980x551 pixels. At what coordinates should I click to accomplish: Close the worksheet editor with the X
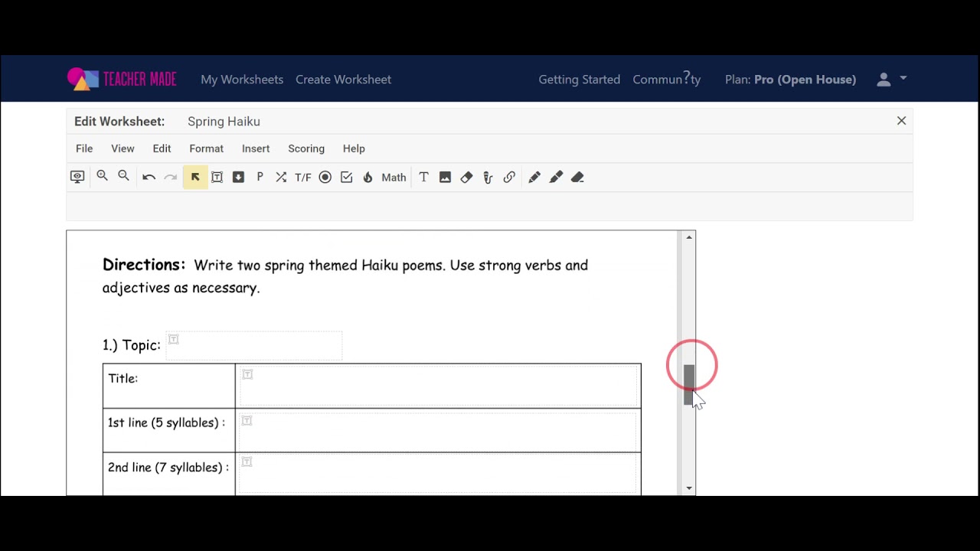[901, 121]
